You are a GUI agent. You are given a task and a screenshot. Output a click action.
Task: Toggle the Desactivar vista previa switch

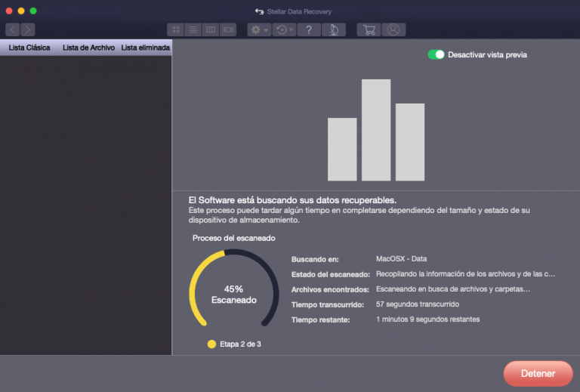click(436, 54)
